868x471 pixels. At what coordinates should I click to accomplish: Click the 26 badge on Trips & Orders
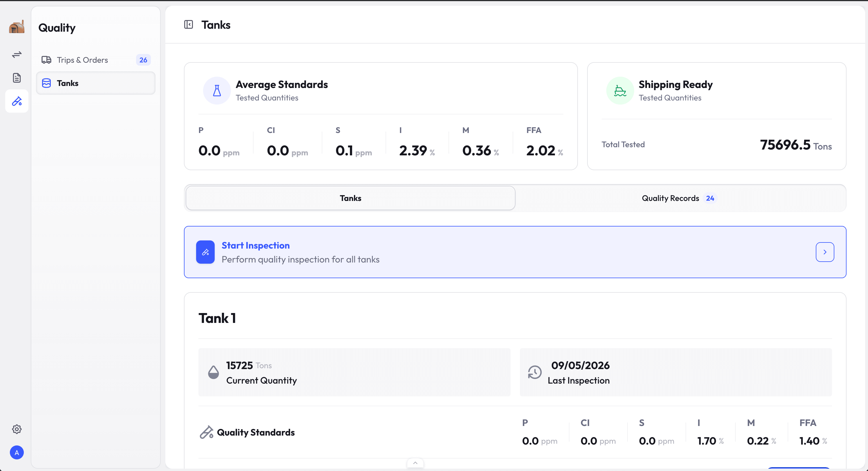pos(143,60)
